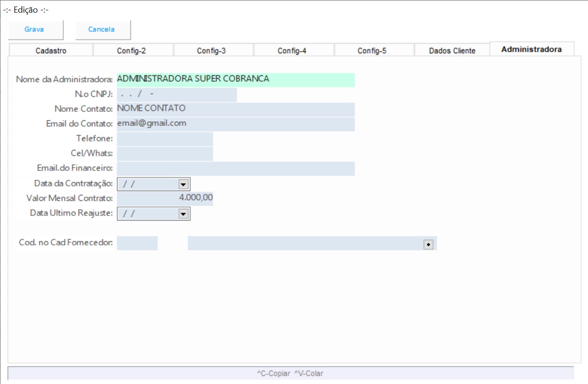Screen dimensions: 588x384
Task: Open the Config-2 tab
Action: [x=131, y=51]
